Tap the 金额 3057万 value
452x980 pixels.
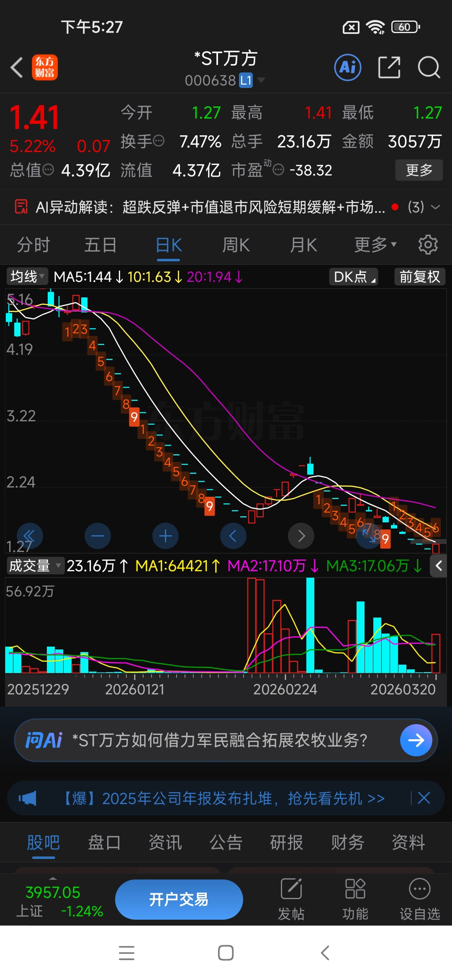414,141
